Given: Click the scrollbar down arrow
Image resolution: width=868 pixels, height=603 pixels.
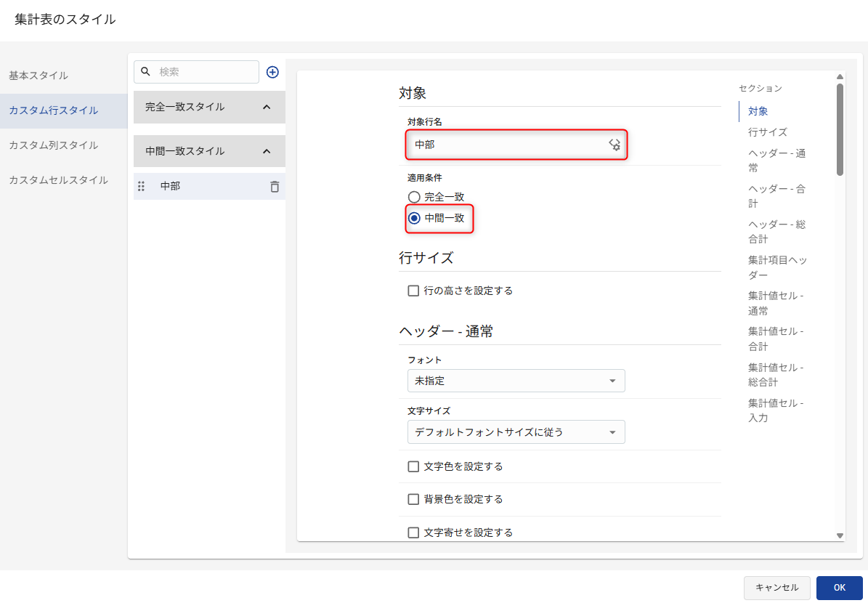Looking at the screenshot, I should click(840, 535).
